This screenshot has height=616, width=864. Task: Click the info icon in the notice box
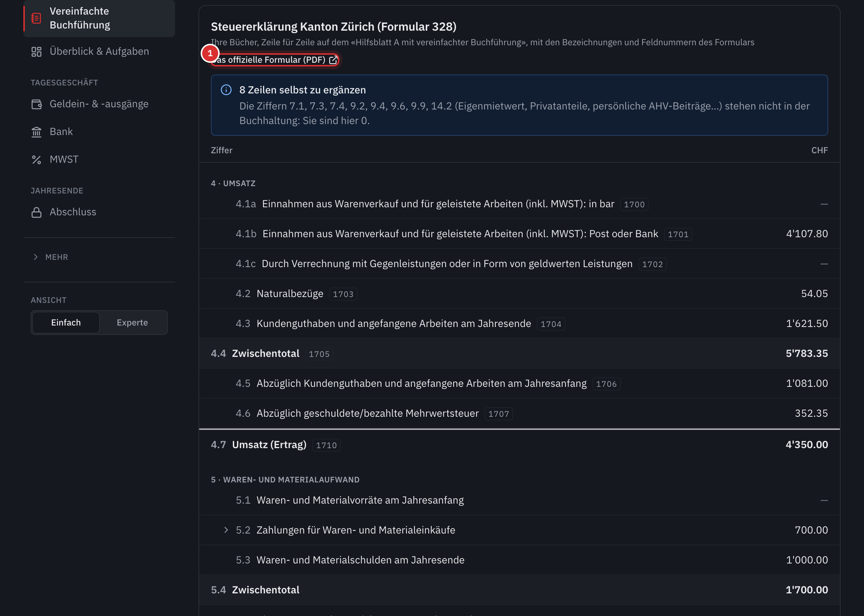(226, 90)
